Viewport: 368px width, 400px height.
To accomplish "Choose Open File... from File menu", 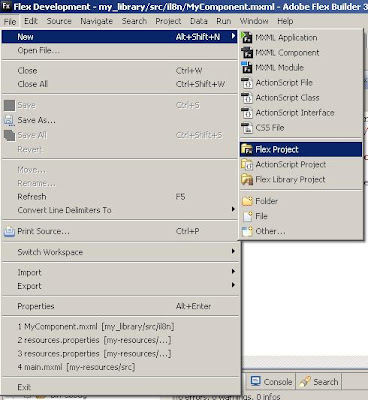I will tap(119, 51).
